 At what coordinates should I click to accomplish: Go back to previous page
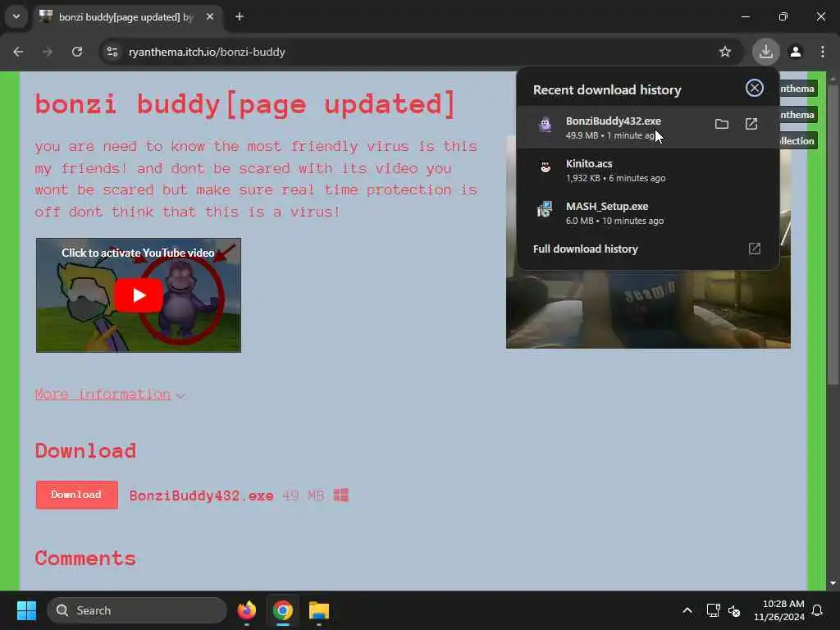pos(18,52)
